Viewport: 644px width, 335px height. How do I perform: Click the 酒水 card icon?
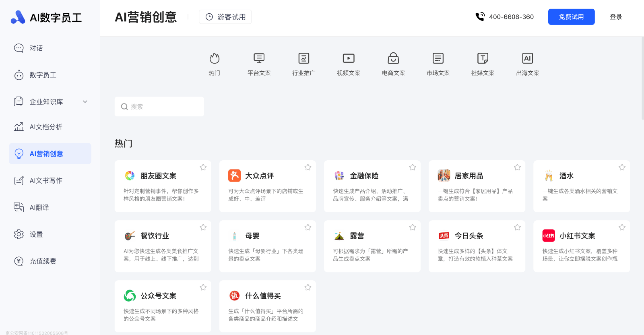pos(549,176)
